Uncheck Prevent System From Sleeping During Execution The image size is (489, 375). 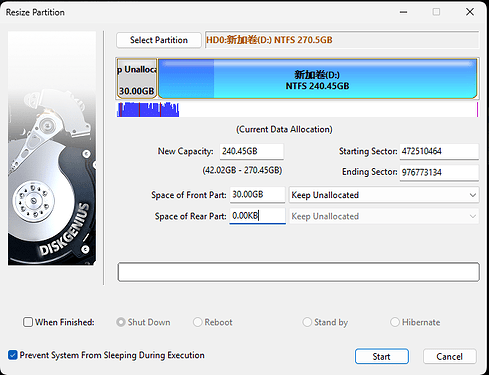point(13,355)
